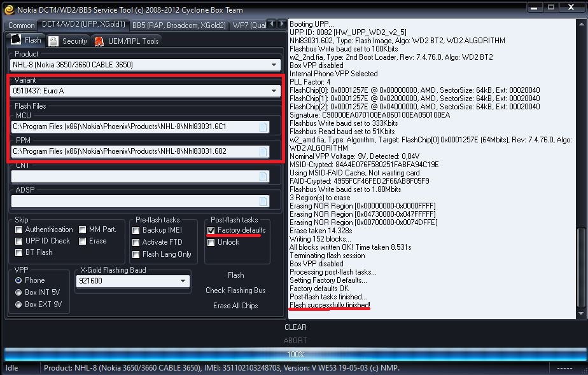This screenshot has height=375, width=588.
Task: Click the MCU file browse icon
Action: click(x=263, y=127)
